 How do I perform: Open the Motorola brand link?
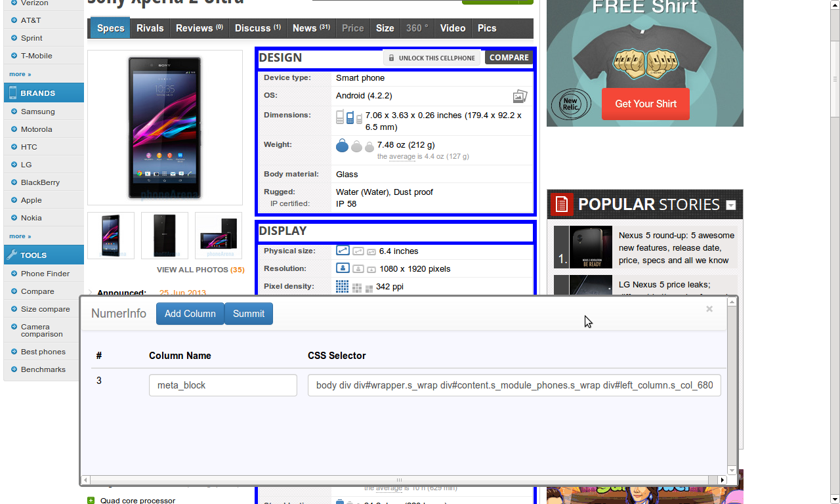point(36,129)
